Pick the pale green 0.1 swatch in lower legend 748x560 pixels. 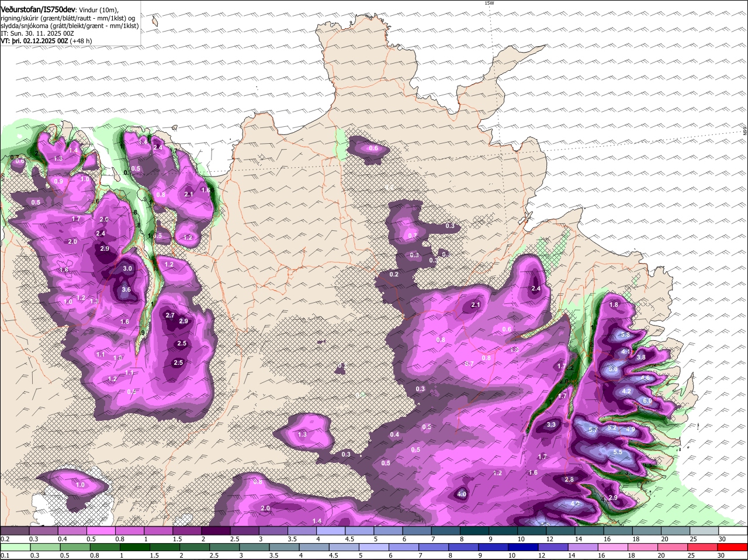14,547
